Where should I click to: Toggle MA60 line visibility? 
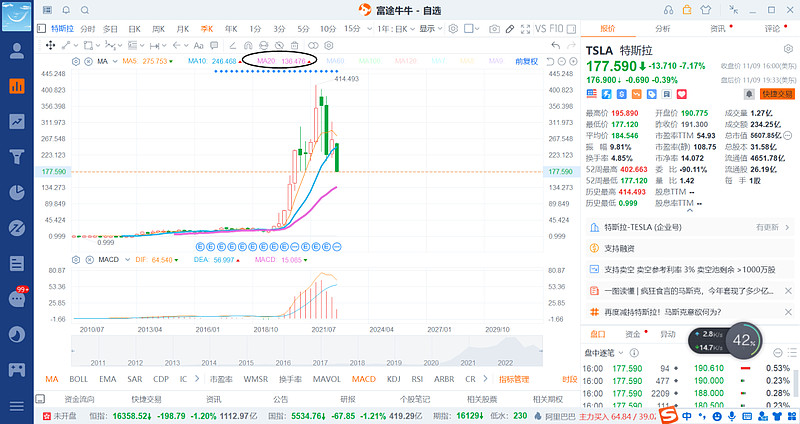(x=335, y=61)
